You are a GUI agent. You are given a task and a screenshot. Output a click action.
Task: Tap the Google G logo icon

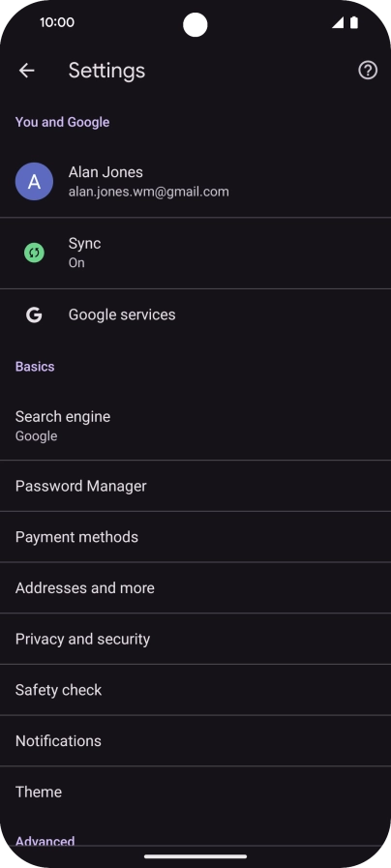pos(34,315)
